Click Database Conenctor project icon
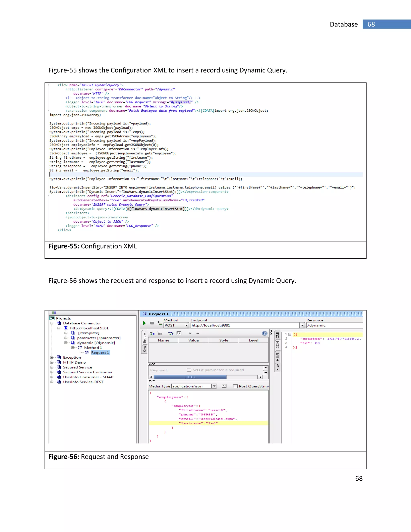This screenshot has width=411, height=532. (59, 323)
